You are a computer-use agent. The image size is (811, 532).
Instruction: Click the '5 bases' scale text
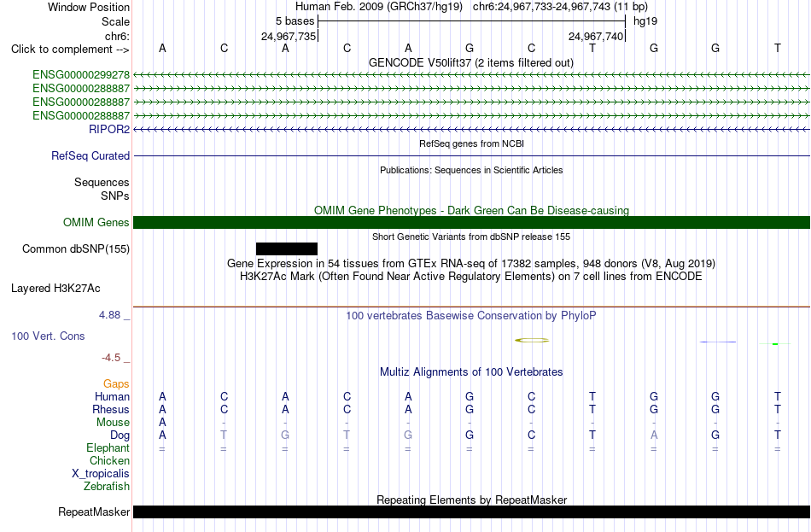pos(295,21)
